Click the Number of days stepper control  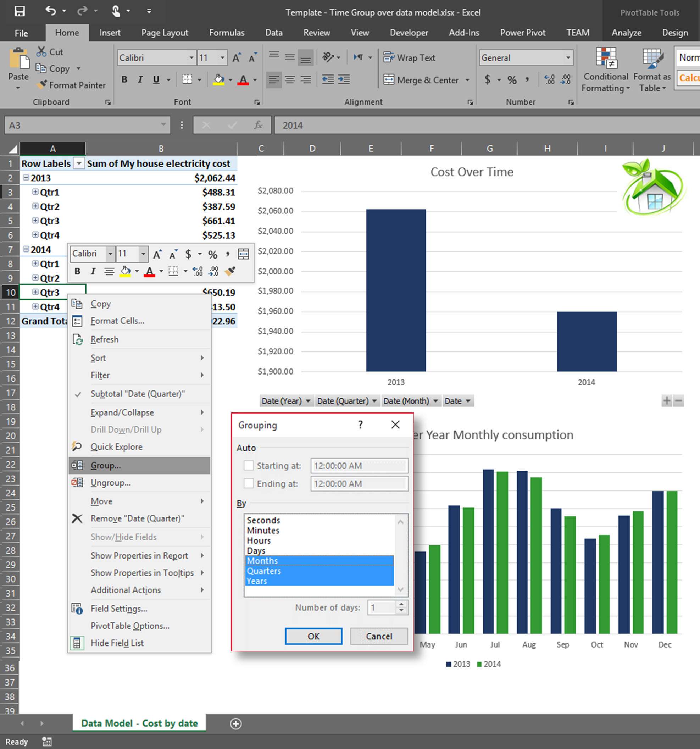(x=401, y=606)
